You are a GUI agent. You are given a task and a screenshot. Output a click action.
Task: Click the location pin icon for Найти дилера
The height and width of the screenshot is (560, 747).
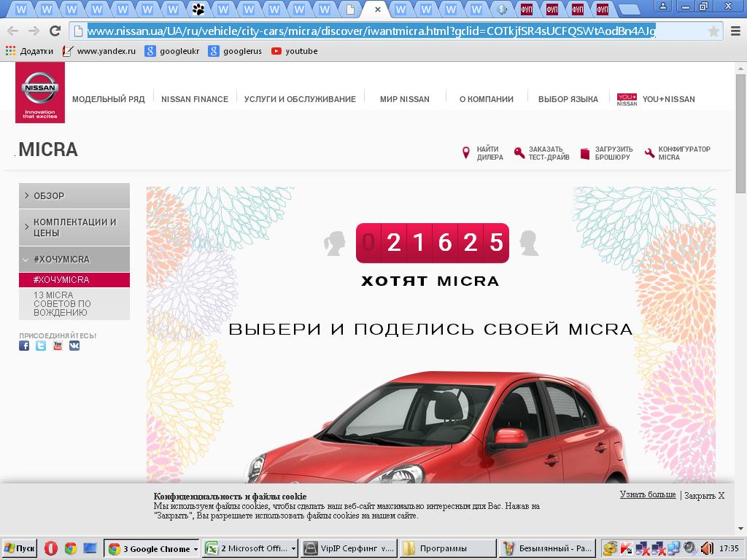(x=466, y=153)
